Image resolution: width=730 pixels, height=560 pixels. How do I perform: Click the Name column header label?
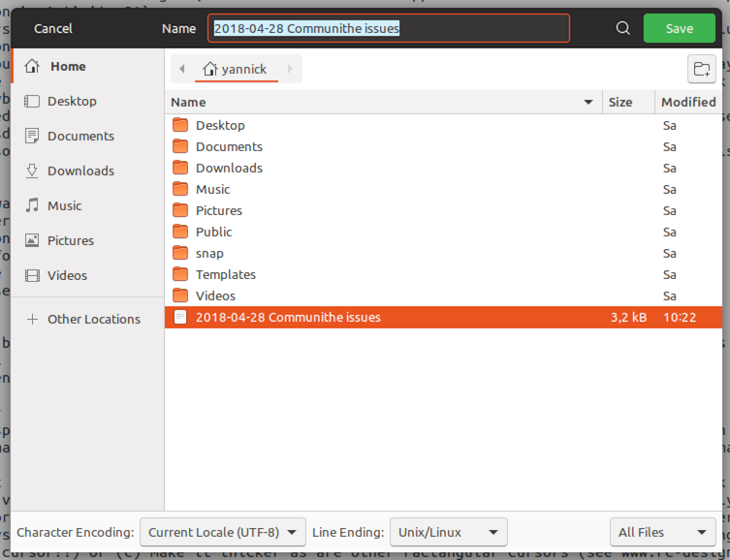[x=188, y=102]
